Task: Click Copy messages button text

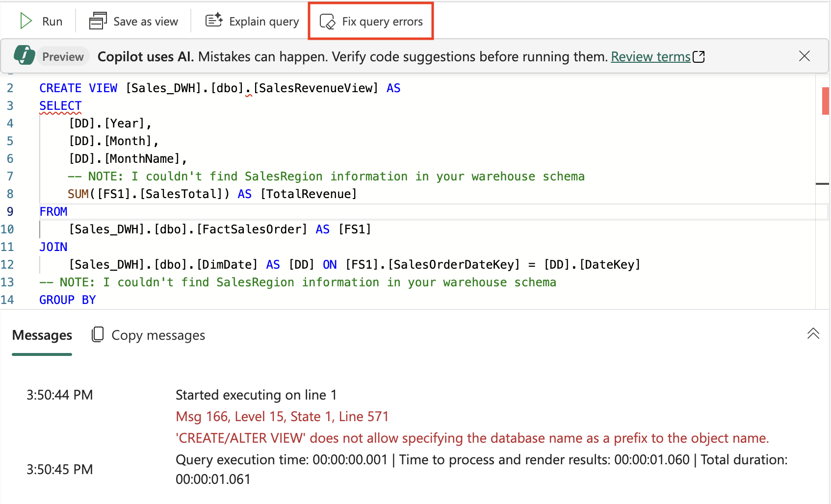Action: (158, 335)
